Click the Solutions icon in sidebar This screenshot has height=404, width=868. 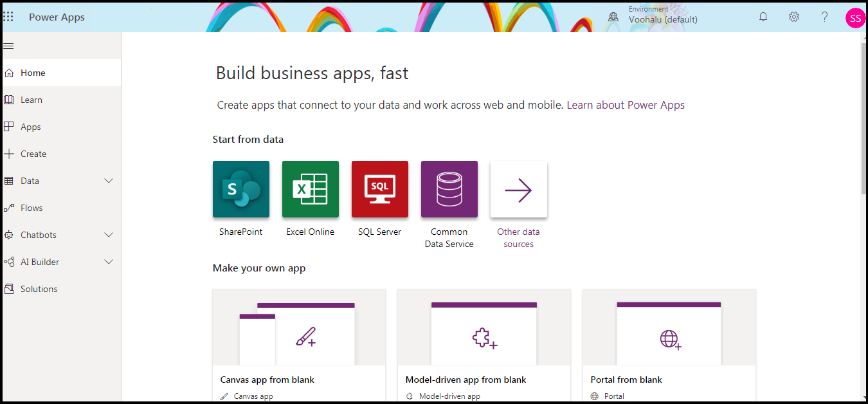[x=9, y=289]
